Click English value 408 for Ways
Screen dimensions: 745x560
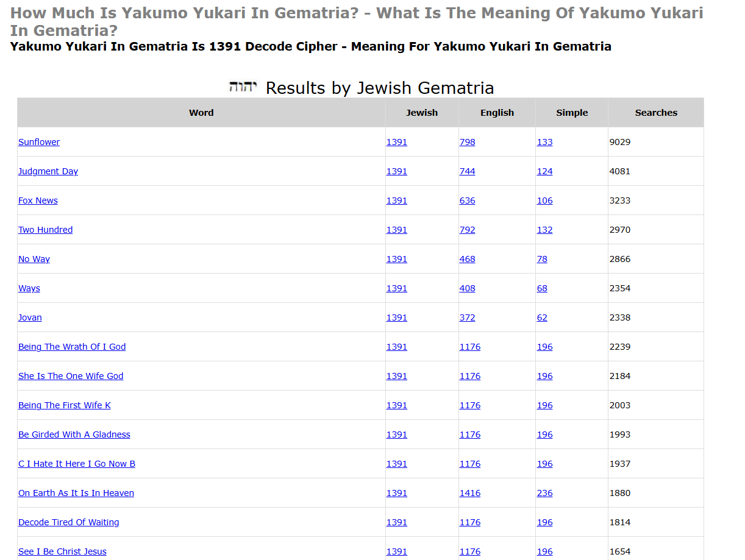(468, 288)
